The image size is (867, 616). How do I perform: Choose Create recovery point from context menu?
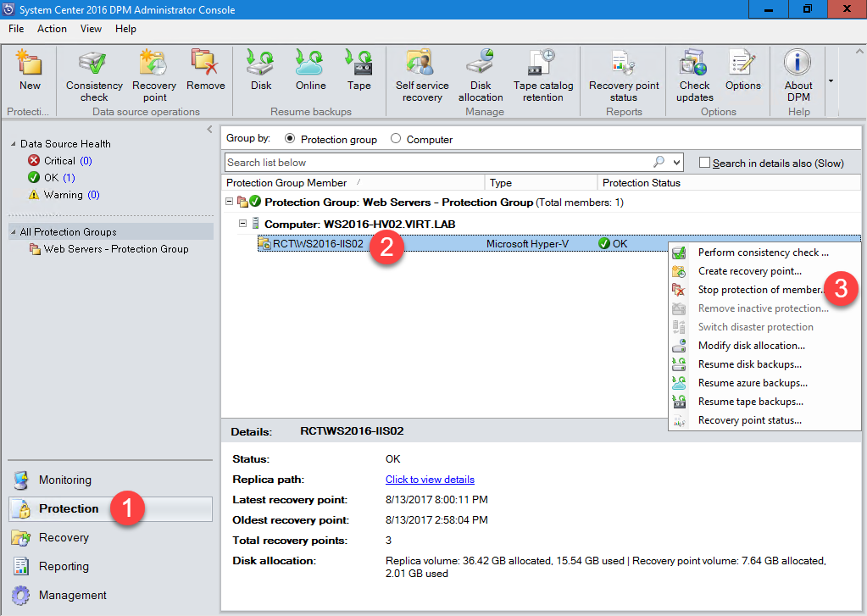coord(764,271)
